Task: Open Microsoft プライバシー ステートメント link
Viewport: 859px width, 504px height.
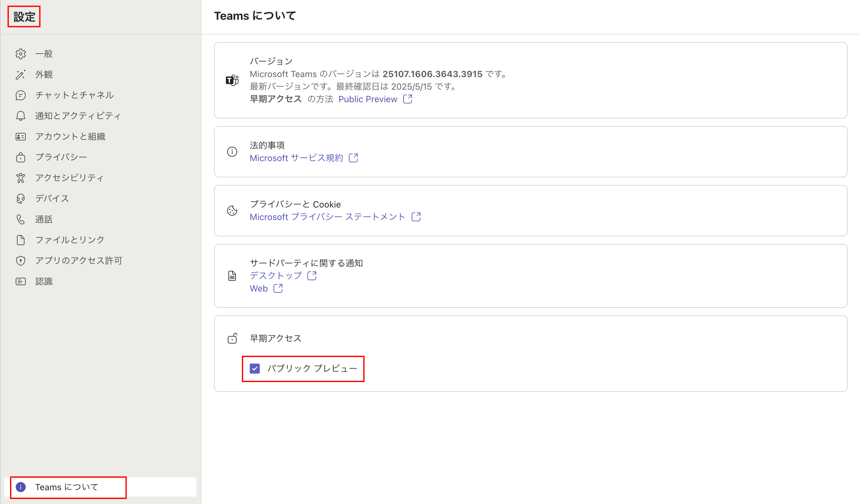Action: pos(328,217)
